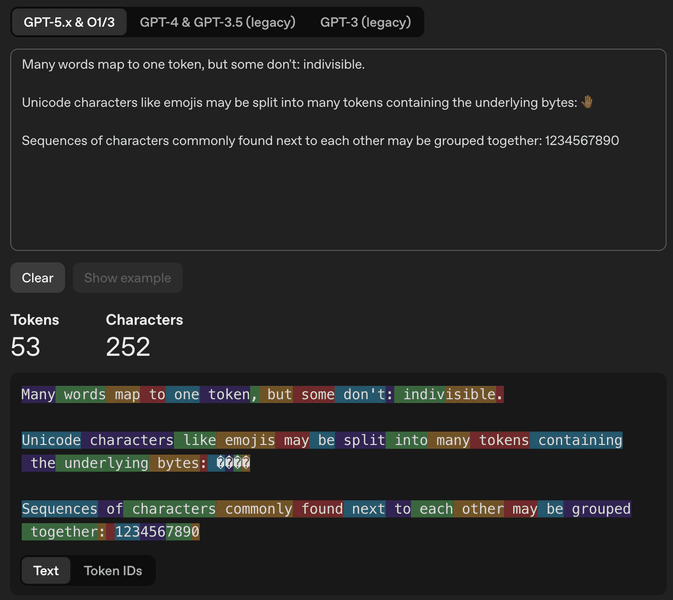Switch to GPT-3 (legacy) tab
Image resolution: width=673 pixels, height=600 pixels.
pyautogui.click(x=365, y=22)
